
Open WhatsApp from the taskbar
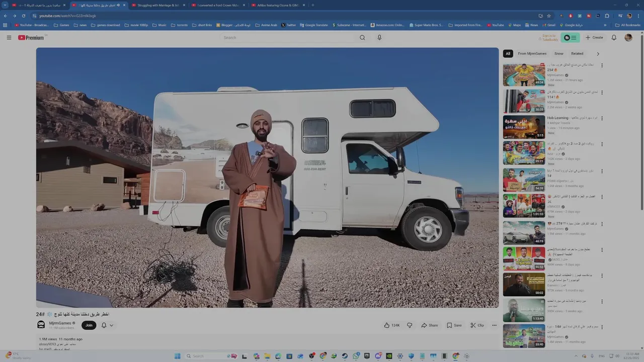coord(356,356)
